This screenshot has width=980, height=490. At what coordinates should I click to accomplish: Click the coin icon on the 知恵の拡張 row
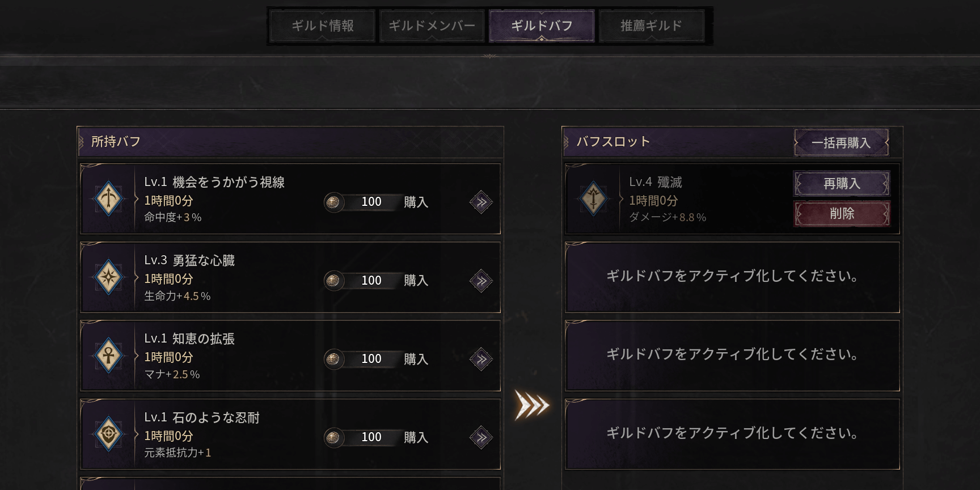coord(333,358)
